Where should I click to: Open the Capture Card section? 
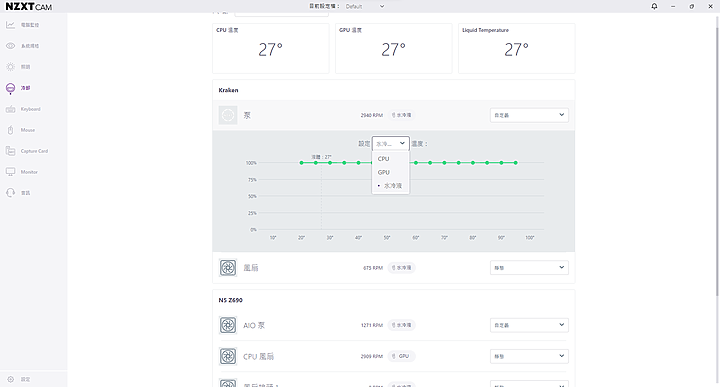pyautogui.click(x=27, y=151)
